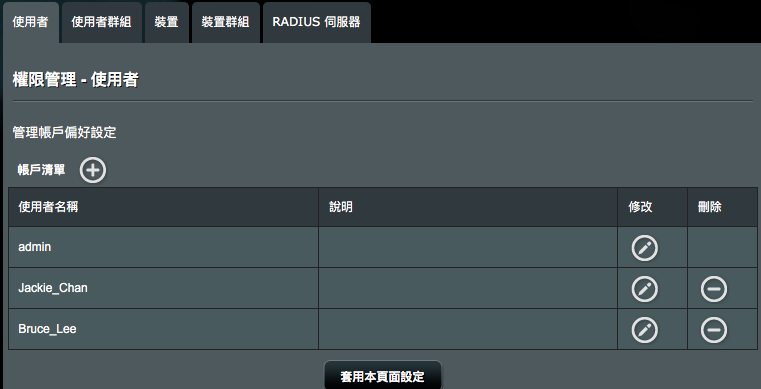This screenshot has height=389, width=761.
Task: Open the RADIUS 伺服器 tab
Action: 316,22
